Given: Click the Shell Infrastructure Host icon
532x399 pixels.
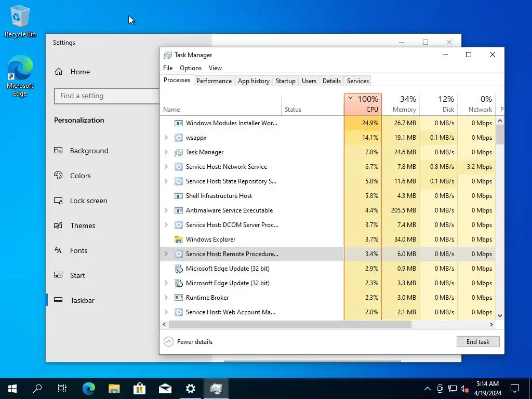Looking at the screenshot, I should pos(179,196).
